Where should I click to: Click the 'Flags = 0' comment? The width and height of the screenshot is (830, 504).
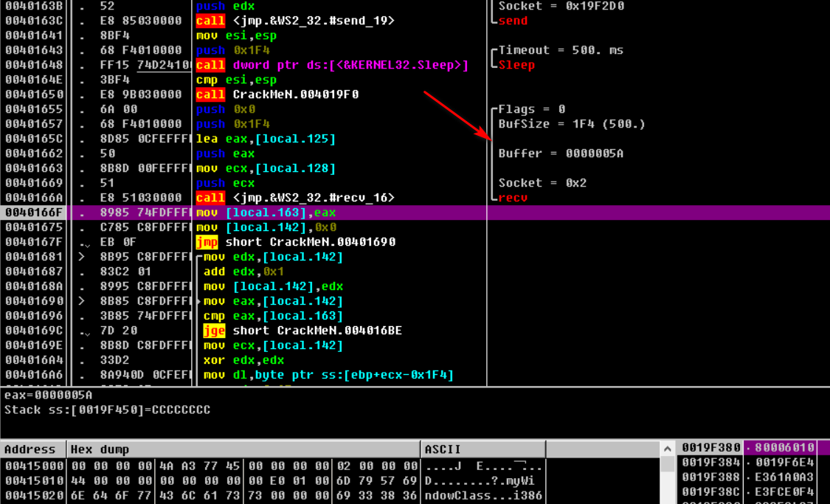click(532, 109)
